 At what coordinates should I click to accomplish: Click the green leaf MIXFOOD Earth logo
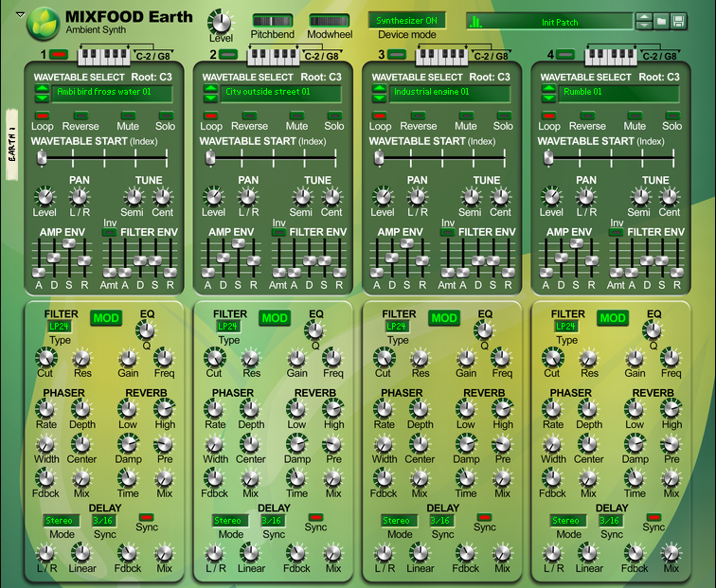tap(44, 24)
